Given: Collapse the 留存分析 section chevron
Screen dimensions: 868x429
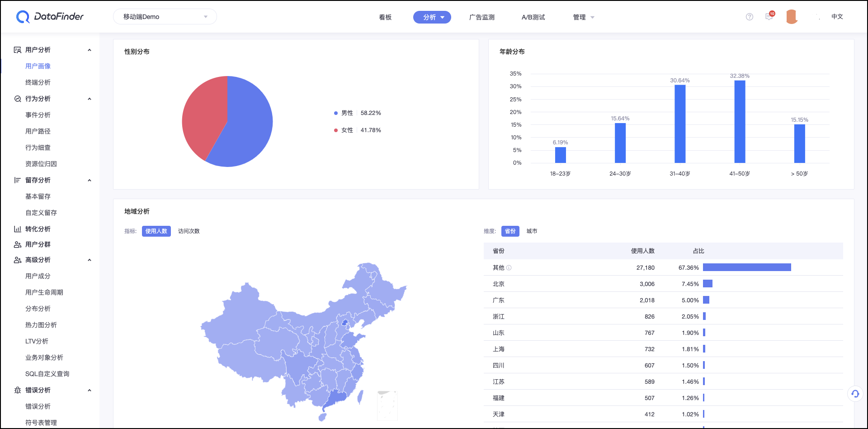Looking at the screenshot, I should click(x=90, y=181).
